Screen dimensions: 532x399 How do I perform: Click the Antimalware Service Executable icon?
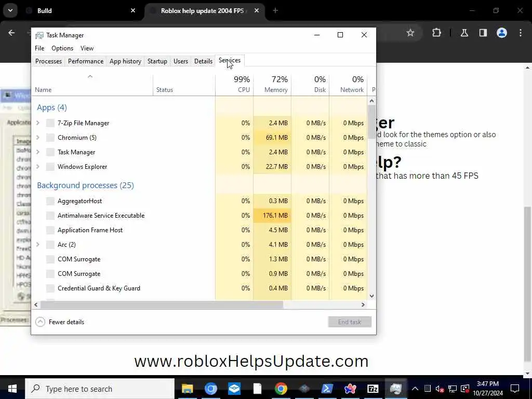pyautogui.click(x=50, y=216)
